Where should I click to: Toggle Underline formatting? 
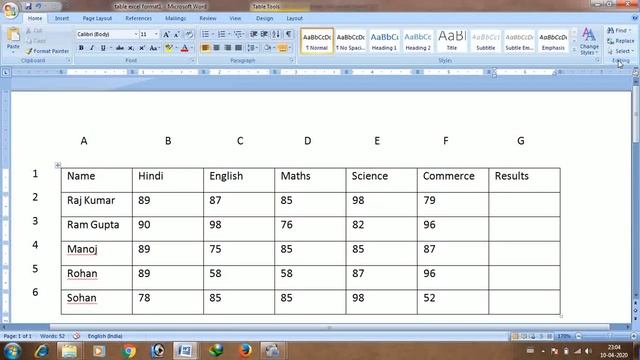click(x=103, y=48)
